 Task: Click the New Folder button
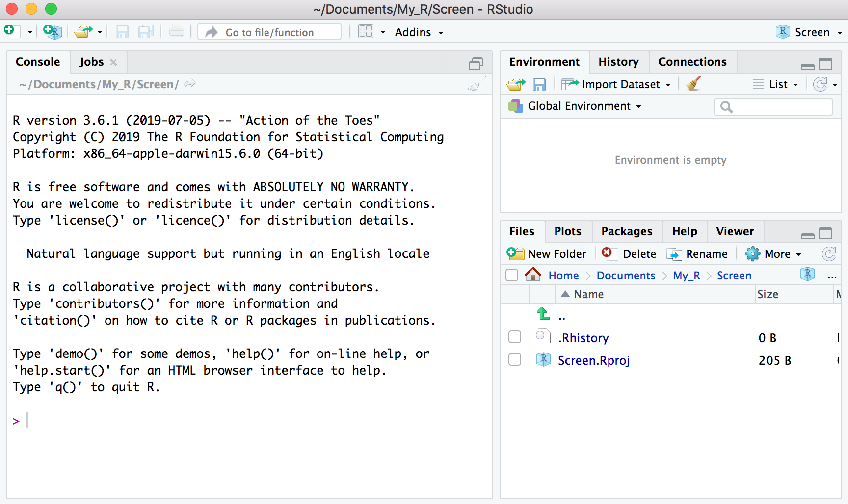(547, 254)
